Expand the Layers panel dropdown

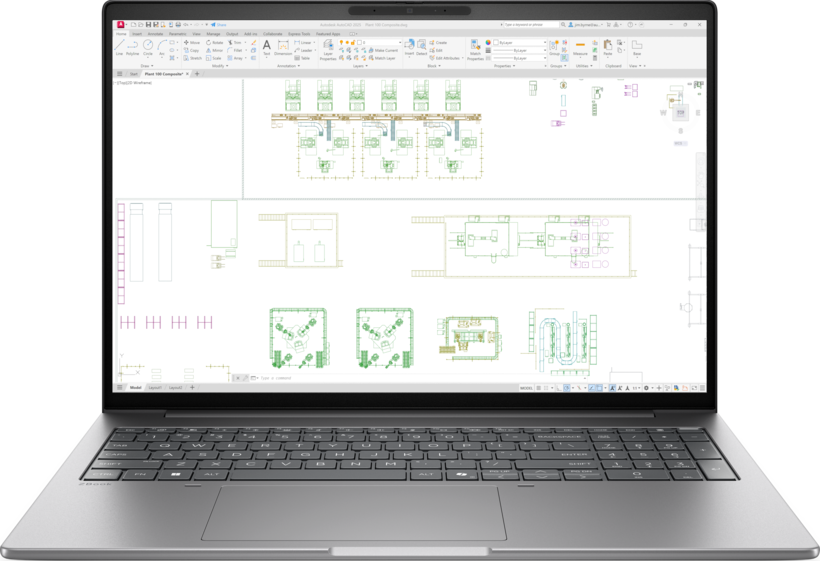(x=360, y=66)
